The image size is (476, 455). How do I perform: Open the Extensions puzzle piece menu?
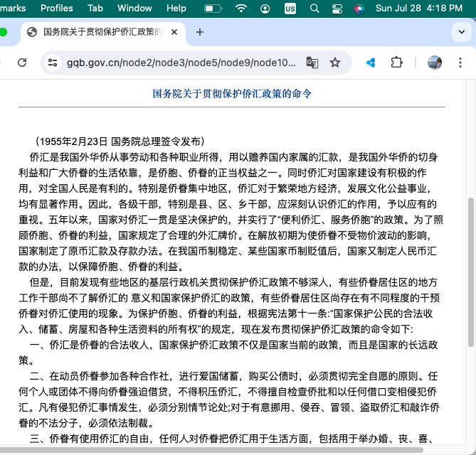[x=397, y=63]
